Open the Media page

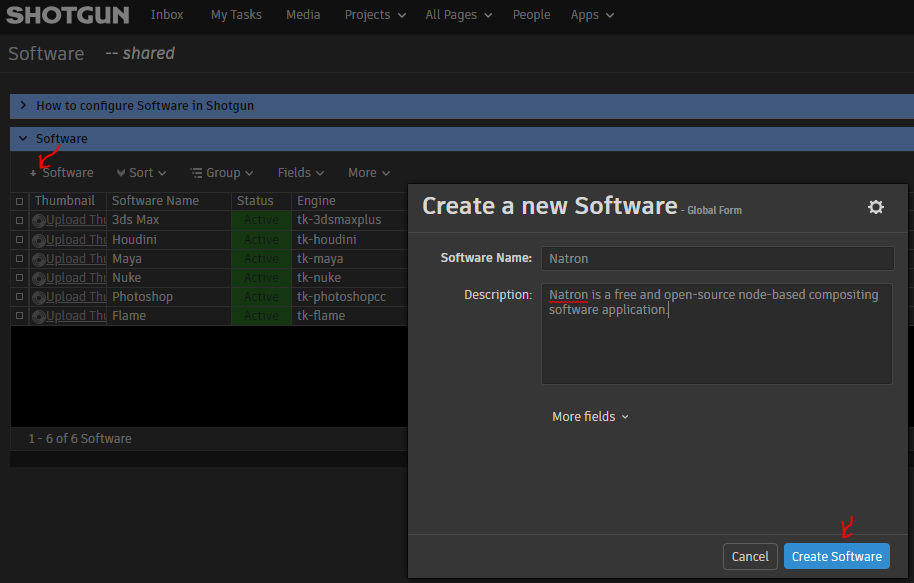pyautogui.click(x=303, y=15)
